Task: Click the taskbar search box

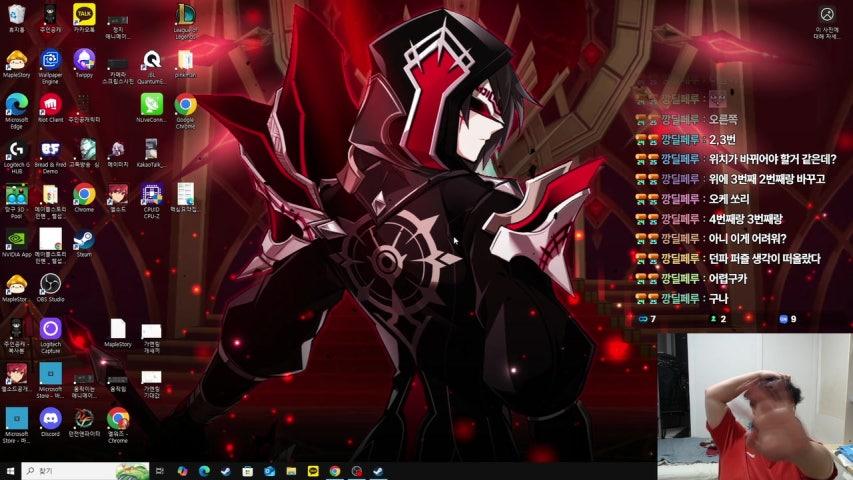Action: tap(85, 471)
